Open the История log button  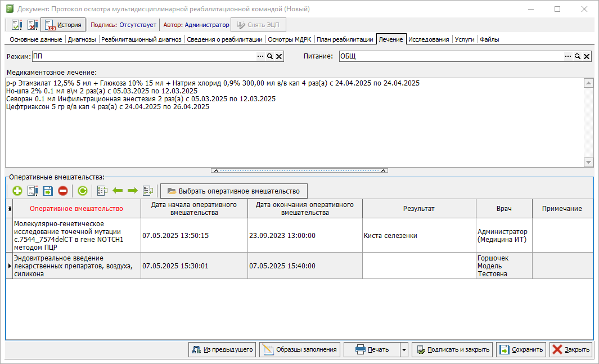point(64,25)
